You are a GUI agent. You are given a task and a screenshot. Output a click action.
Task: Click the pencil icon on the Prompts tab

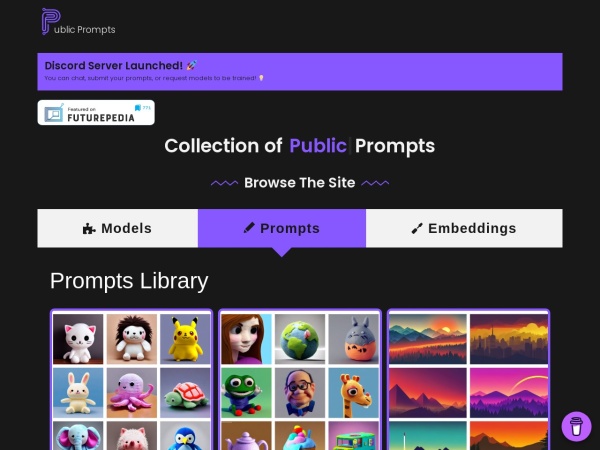249,228
